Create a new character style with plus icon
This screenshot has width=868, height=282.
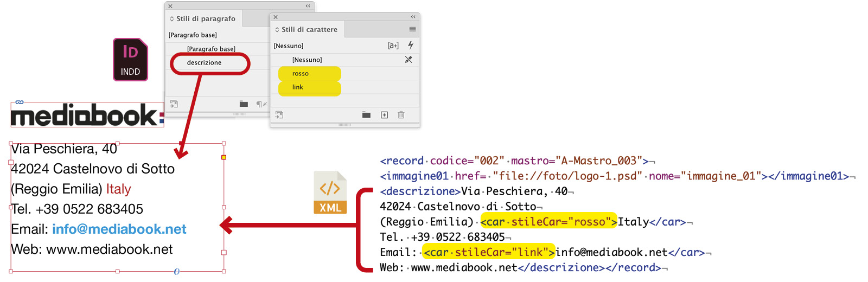(x=384, y=115)
